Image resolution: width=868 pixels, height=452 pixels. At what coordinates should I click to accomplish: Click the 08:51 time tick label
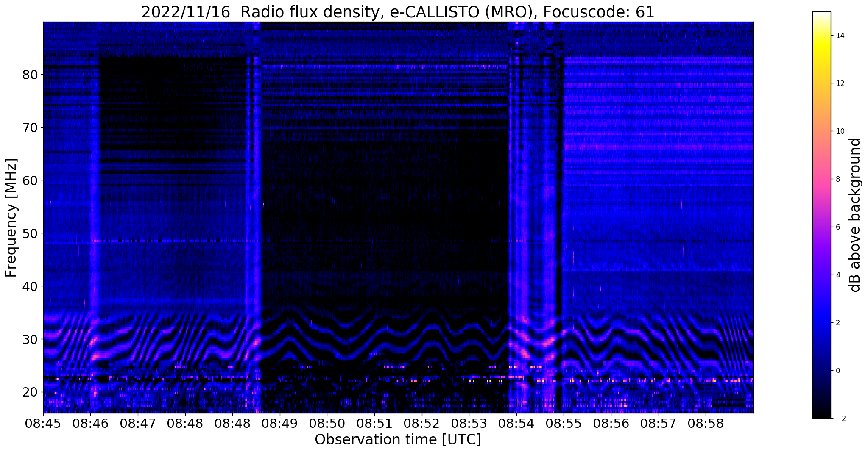374,423
